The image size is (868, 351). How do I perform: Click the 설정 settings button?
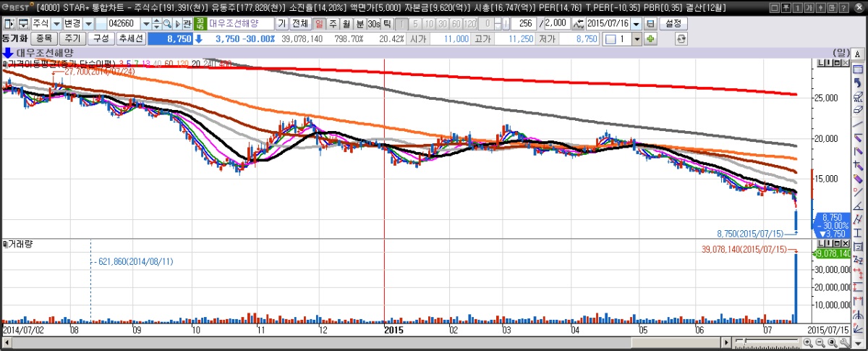[x=673, y=23]
